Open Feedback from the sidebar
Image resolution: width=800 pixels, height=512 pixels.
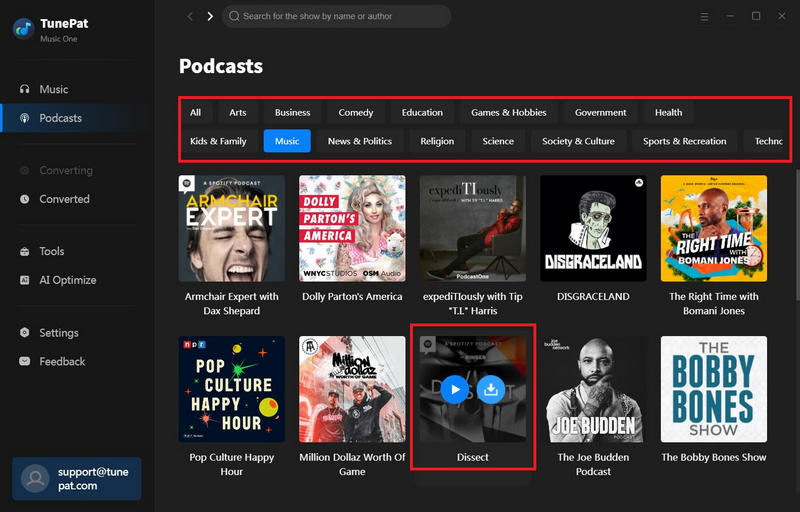click(x=62, y=361)
